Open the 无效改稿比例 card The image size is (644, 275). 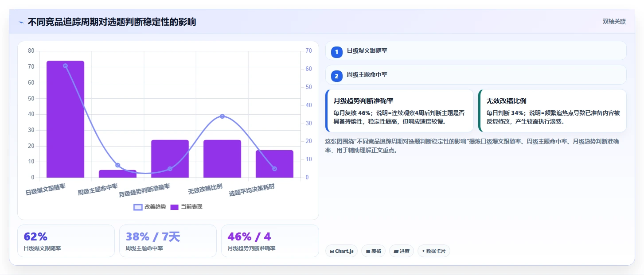552,111
